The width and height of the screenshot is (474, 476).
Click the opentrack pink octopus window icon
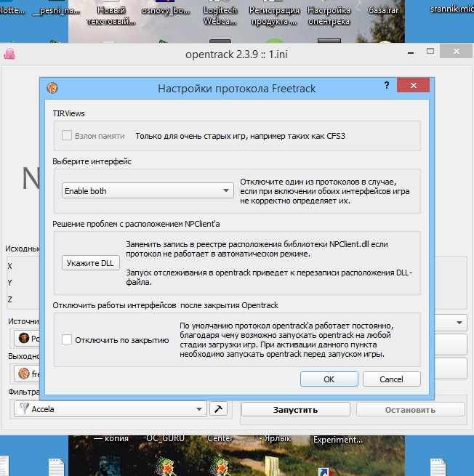[9, 54]
